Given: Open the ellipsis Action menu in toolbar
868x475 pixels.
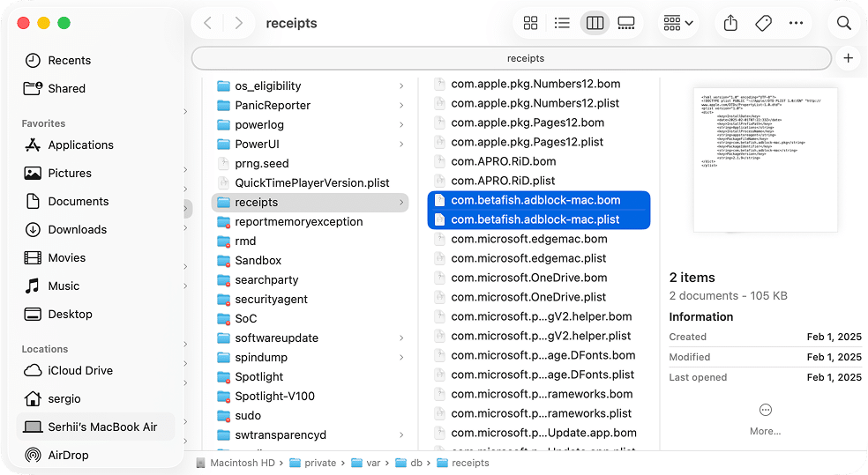Looking at the screenshot, I should [x=796, y=23].
